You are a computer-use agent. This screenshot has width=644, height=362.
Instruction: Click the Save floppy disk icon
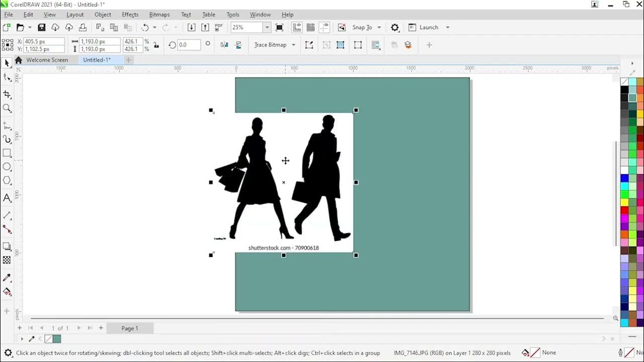pyautogui.click(x=42, y=28)
